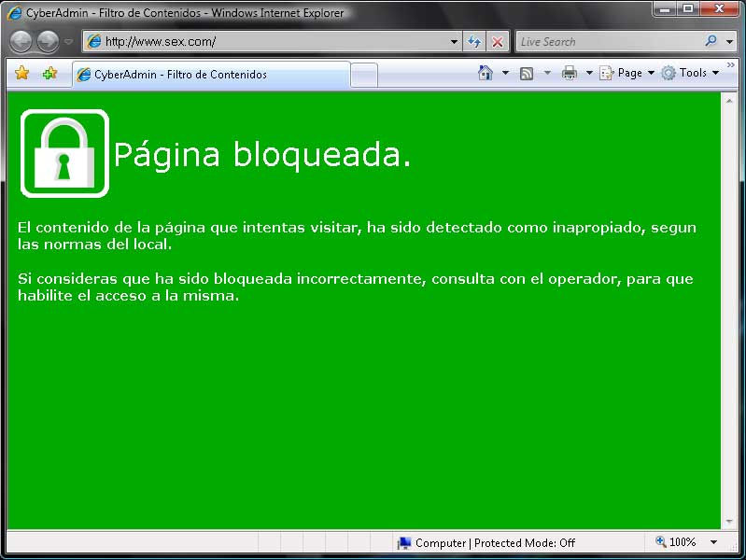The width and height of the screenshot is (746, 560).
Task: Click the vertical scrollbar down arrow
Action: pos(729,522)
